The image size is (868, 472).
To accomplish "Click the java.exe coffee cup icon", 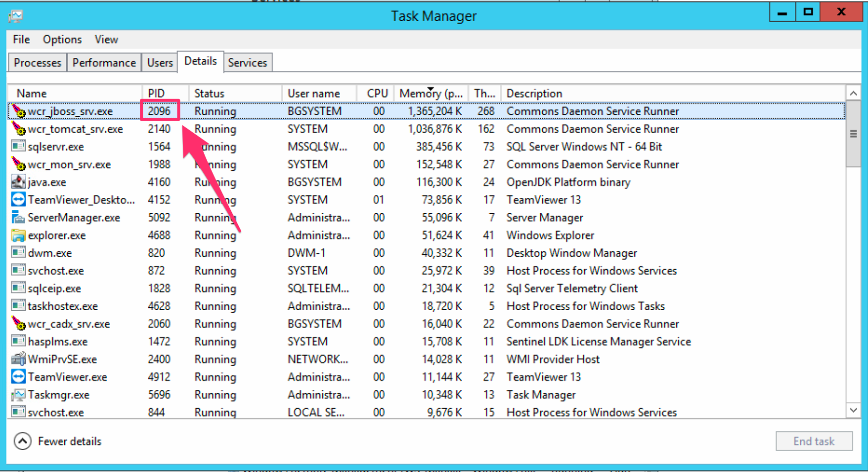I will pyautogui.click(x=18, y=182).
